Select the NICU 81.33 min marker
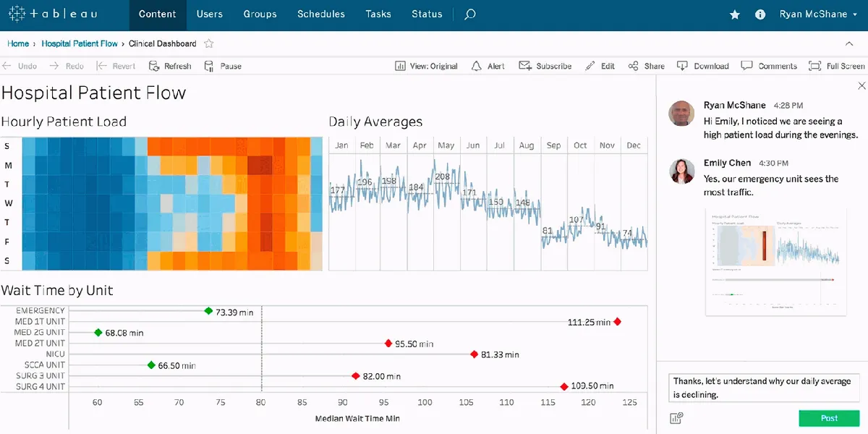Screen dimensions: 868x434 (x=475, y=354)
